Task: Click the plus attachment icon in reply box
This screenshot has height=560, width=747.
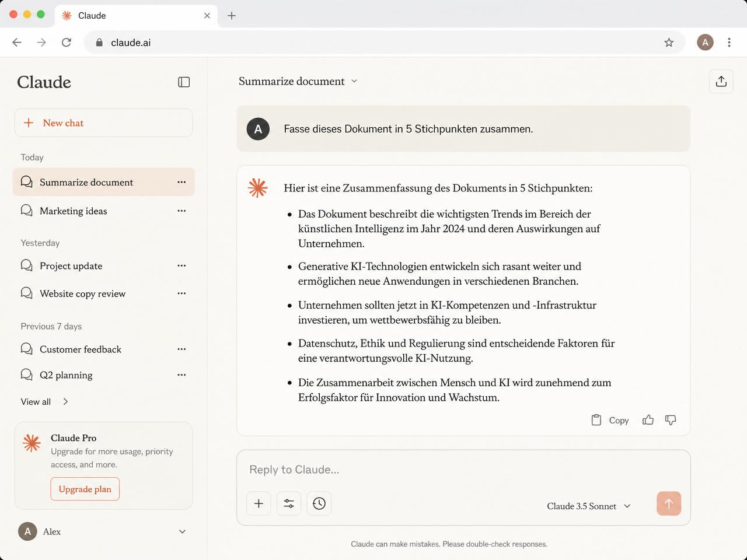Action: tap(259, 503)
